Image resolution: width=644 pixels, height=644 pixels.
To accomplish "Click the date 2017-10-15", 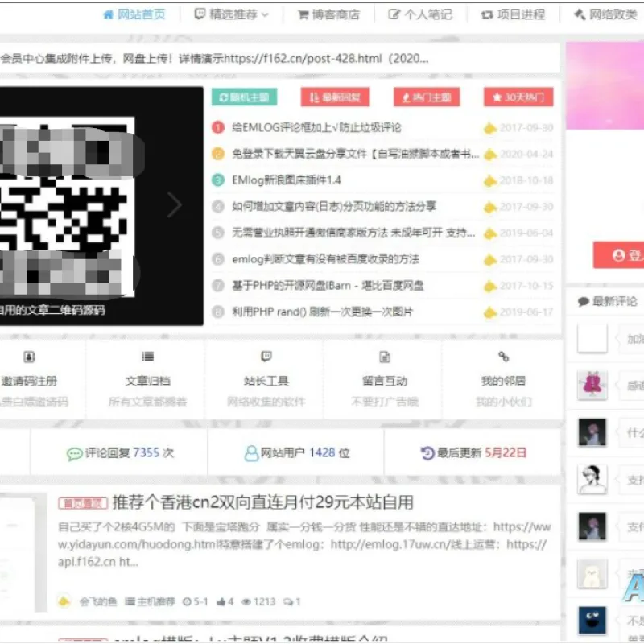I will (526, 286).
